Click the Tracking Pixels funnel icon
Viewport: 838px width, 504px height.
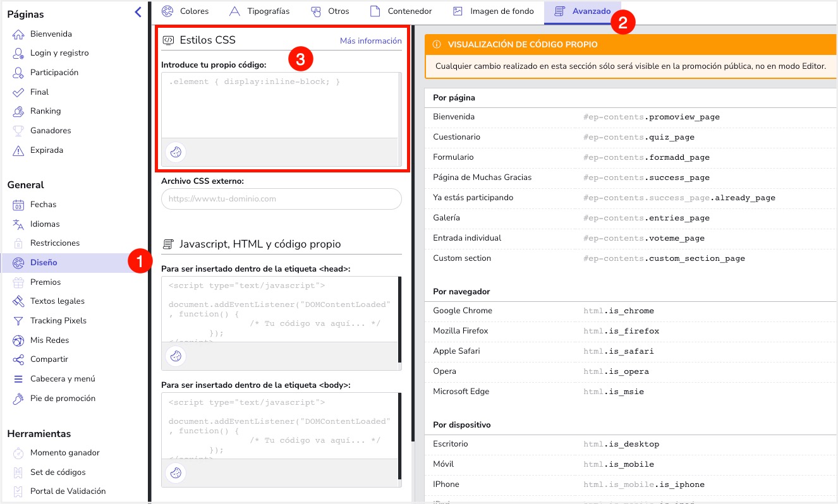tap(18, 321)
